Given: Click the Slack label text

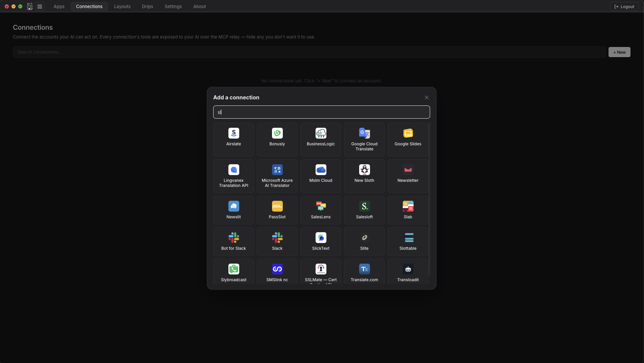Looking at the screenshot, I should (277, 248).
